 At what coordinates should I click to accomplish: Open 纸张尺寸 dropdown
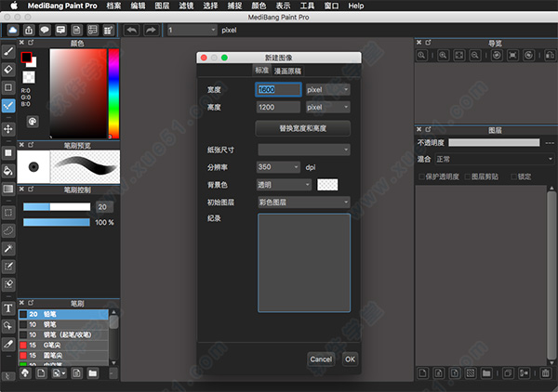coord(303,150)
